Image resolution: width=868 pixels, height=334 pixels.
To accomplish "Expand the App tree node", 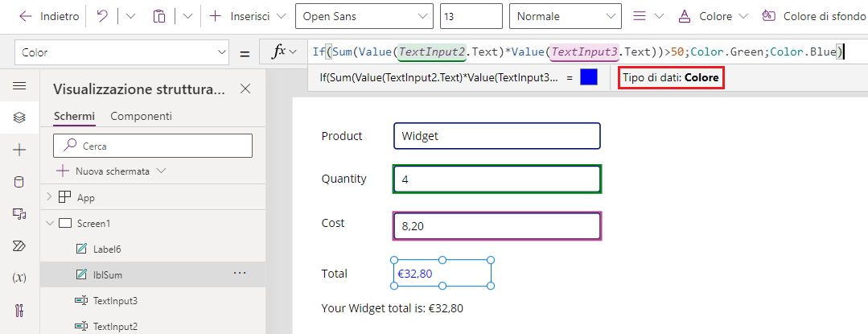I will coord(49,196).
